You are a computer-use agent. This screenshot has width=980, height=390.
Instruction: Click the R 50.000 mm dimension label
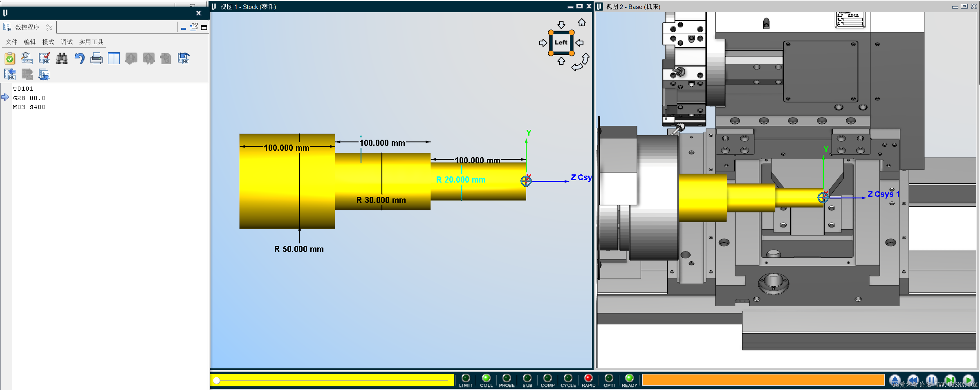click(299, 249)
